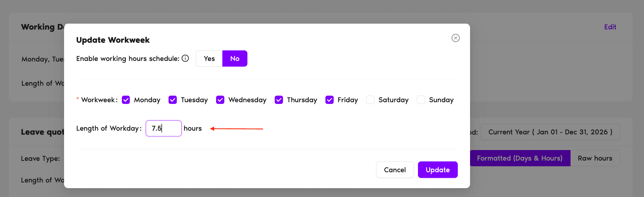Switch to the Raw hours view
The image size is (644, 197).
[595, 158]
